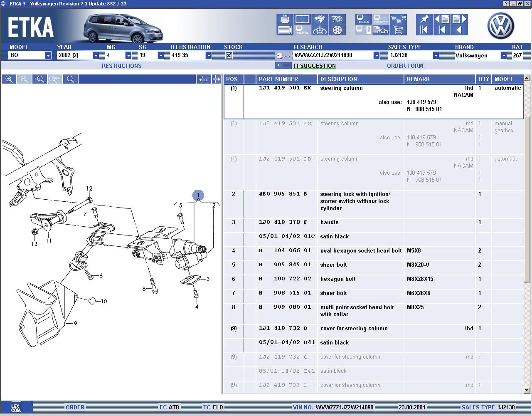Select part number 4B0 905 851 B
Viewport: 532px width, 416px height.
pyautogui.click(x=283, y=194)
